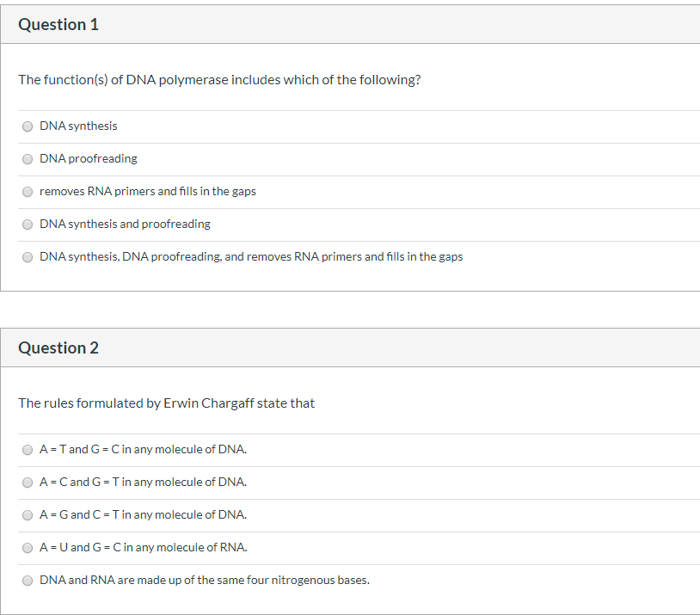Image resolution: width=700 pixels, height=615 pixels.
Task: Click the last answer row of Question 2
Action: tap(204, 580)
